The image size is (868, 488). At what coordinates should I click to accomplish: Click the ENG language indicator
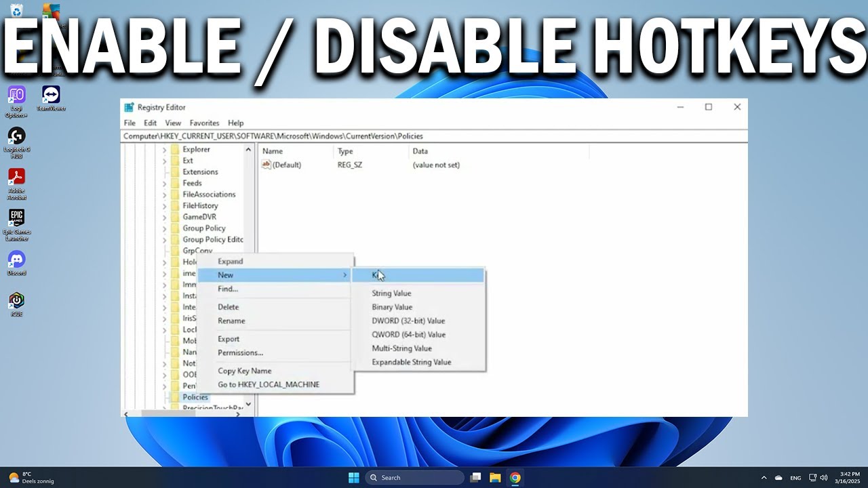click(795, 478)
